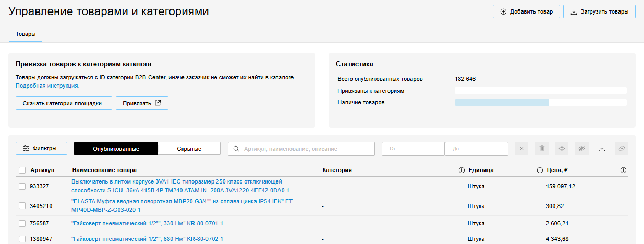This screenshot has width=644, height=244.
Task: Click info icon at far right of header
Action: pos(623,170)
